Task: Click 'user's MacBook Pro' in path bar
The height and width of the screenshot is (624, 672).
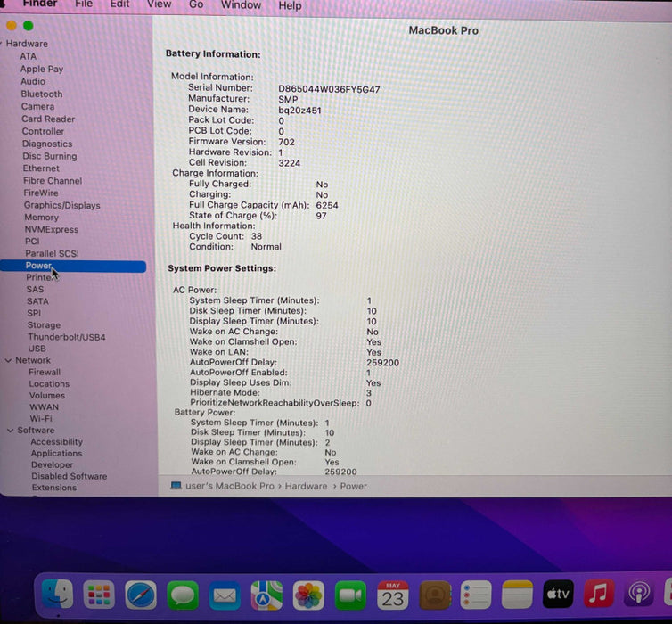Action: [230, 486]
